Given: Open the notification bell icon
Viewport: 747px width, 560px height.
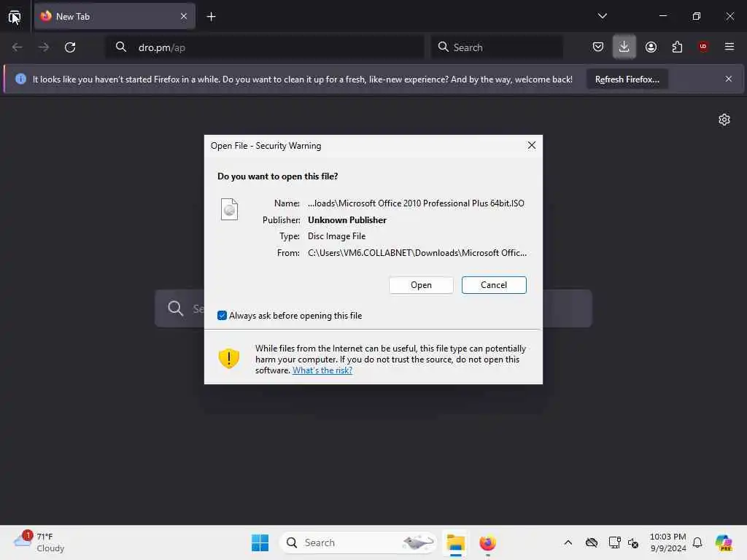Looking at the screenshot, I should (x=697, y=542).
